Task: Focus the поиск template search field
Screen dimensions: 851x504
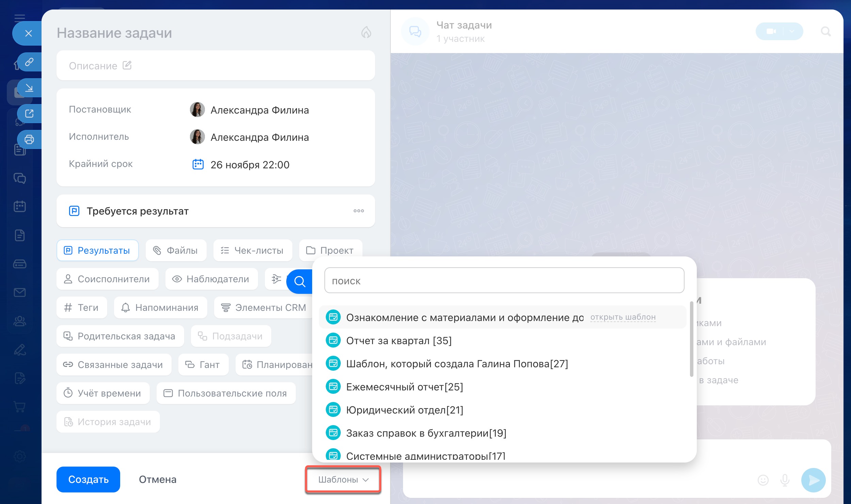Action: click(504, 281)
